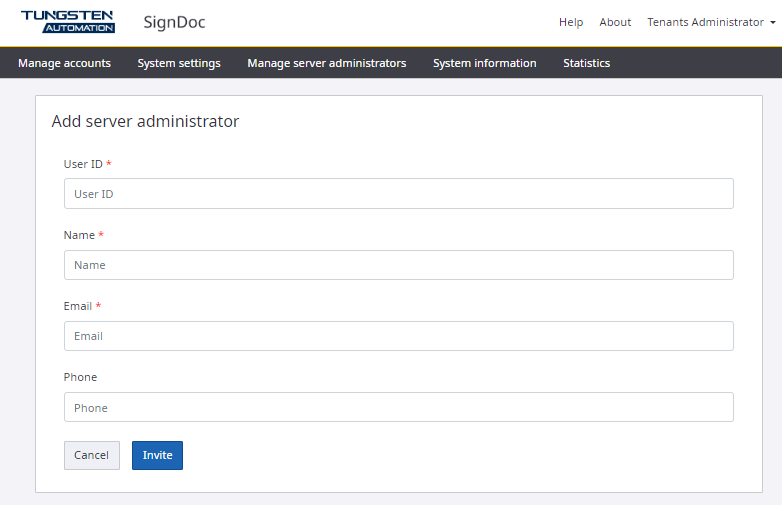This screenshot has width=782, height=505.
Task: Select Manage server administrators tab
Action: pyautogui.click(x=327, y=63)
